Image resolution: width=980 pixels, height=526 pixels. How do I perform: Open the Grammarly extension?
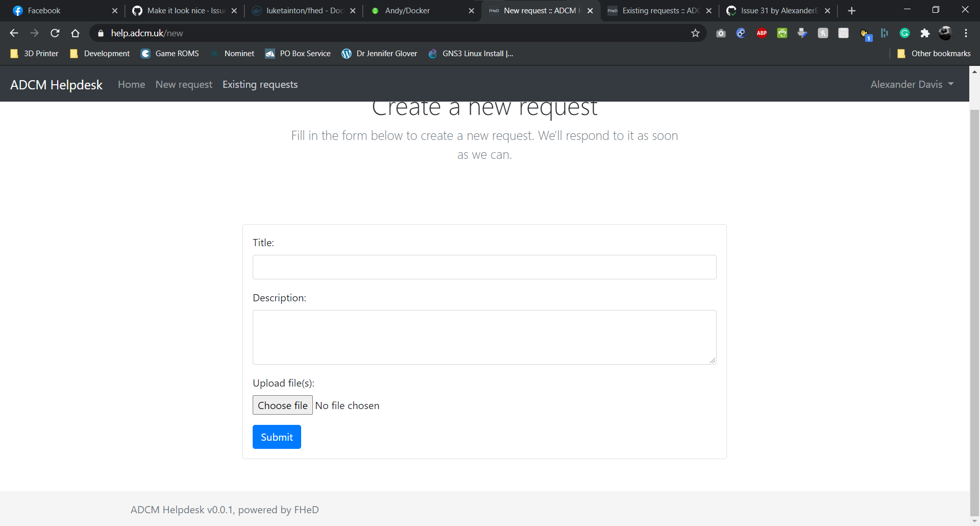click(904, 33)
